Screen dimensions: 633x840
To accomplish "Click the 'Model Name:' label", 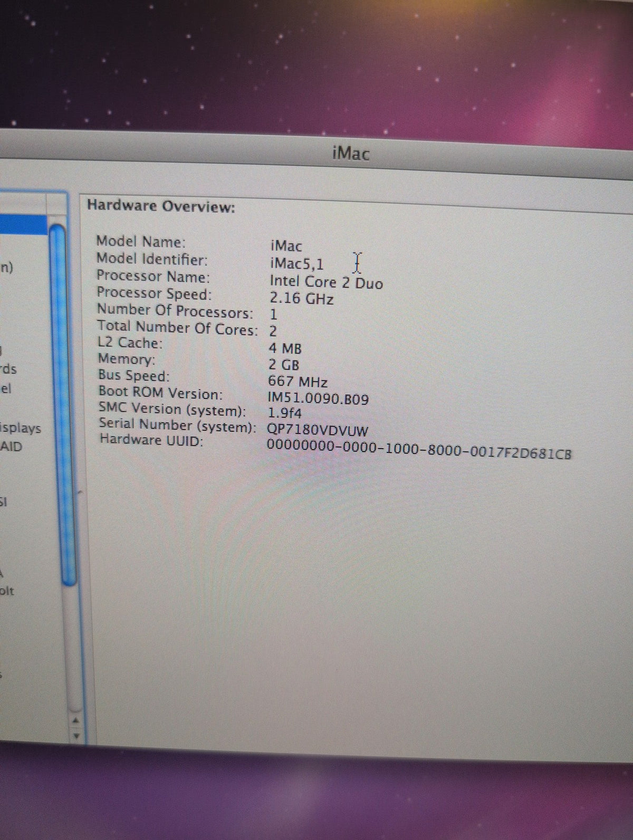I will 140,242.
